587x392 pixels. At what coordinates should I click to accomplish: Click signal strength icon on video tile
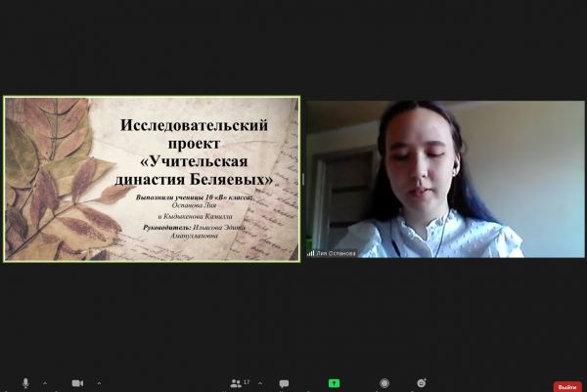point(311,252)
